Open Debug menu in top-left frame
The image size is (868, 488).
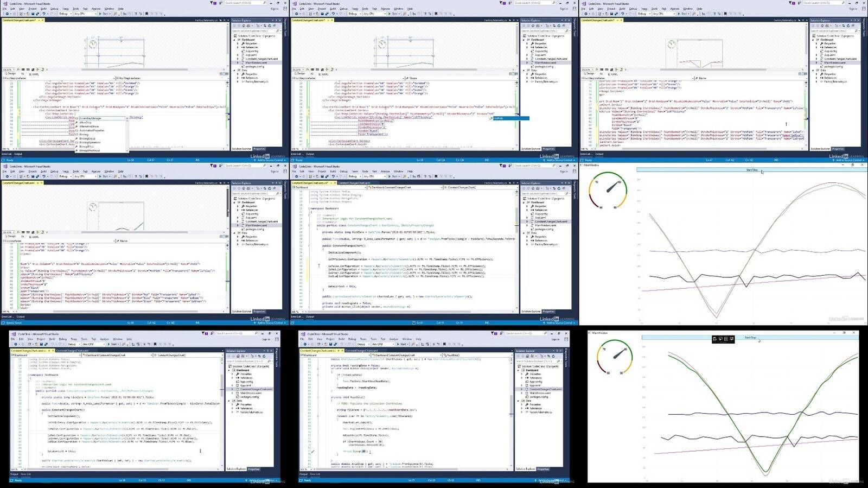tap(55, 9)
